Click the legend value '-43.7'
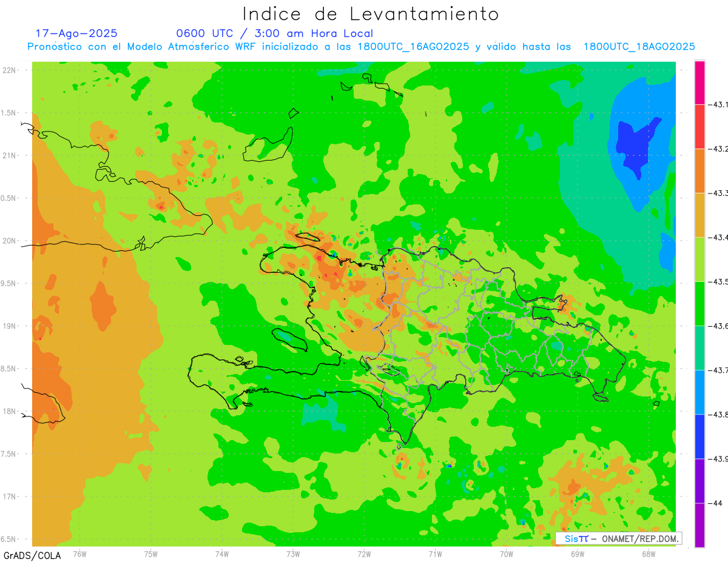 [718, 370]
